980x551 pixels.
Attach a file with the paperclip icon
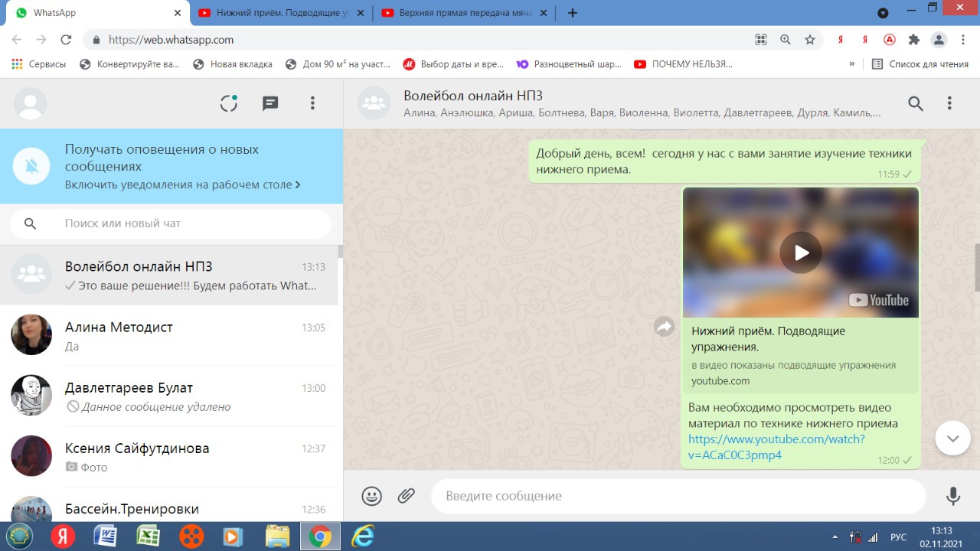click(407, 496)
